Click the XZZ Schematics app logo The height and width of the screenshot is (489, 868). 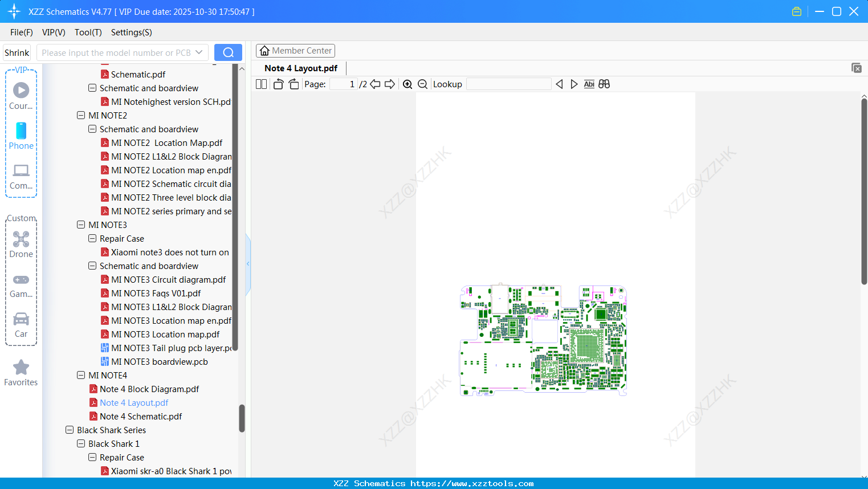tap(14, 11)
